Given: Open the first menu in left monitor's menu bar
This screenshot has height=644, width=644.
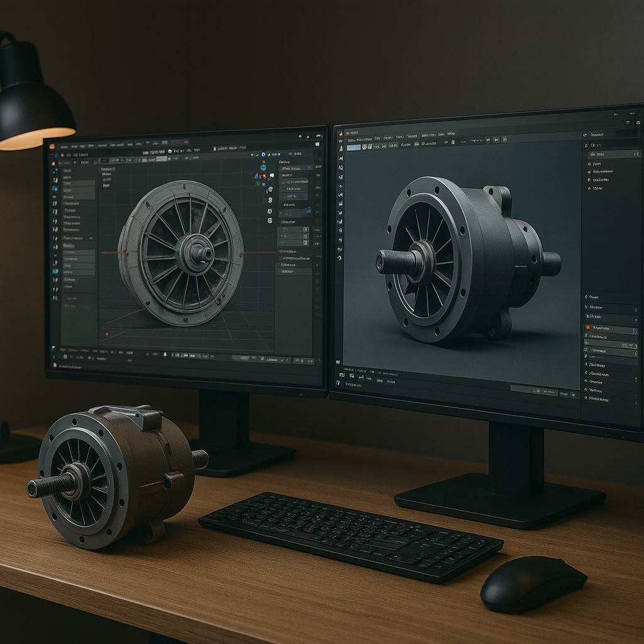Looking at the screenshot, I should point(65,146).
